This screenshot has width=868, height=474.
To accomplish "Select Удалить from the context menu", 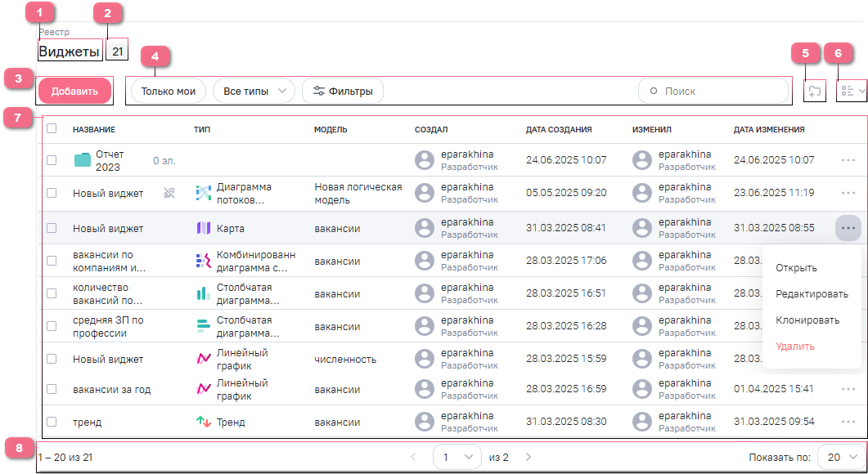I will (794, 347).
